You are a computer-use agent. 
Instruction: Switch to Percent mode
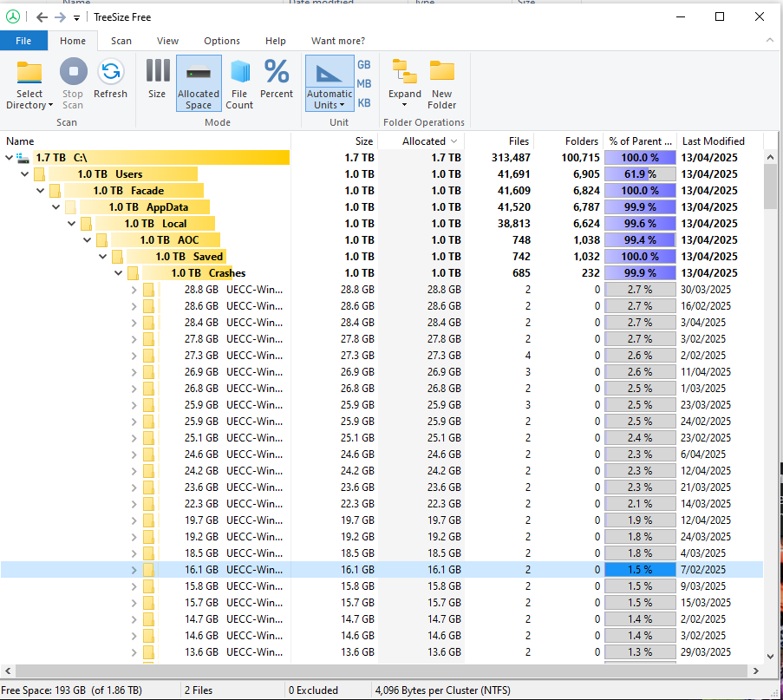click(276, 79)
